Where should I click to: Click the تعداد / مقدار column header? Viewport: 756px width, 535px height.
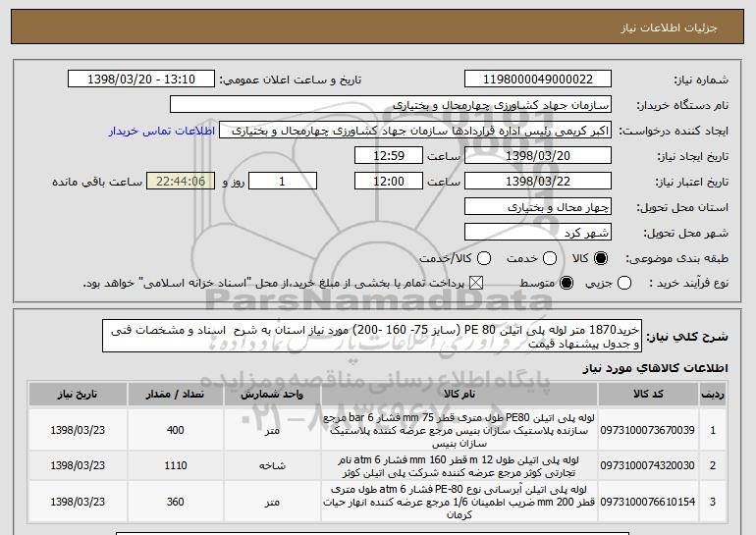click(175, 395)
